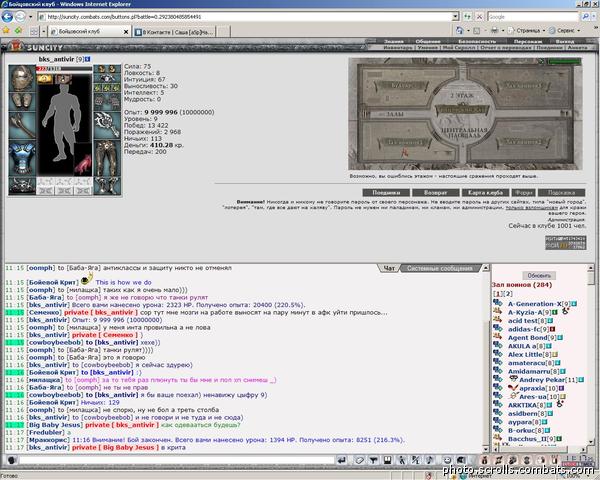600x480 pixels.
Task: Select player A-Generation-X in the list
Action: [x=534, y=304]
